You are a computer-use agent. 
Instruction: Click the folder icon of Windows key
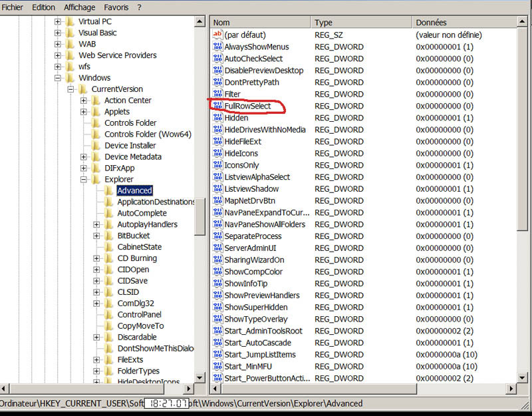70,78
